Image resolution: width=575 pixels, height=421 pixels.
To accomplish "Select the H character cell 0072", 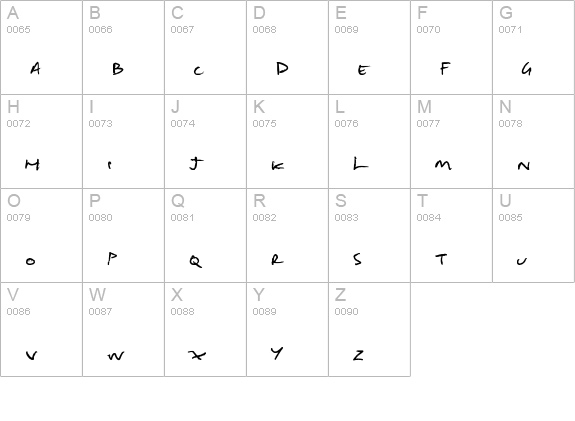I will pyautogui.click(x=41, y=142).
